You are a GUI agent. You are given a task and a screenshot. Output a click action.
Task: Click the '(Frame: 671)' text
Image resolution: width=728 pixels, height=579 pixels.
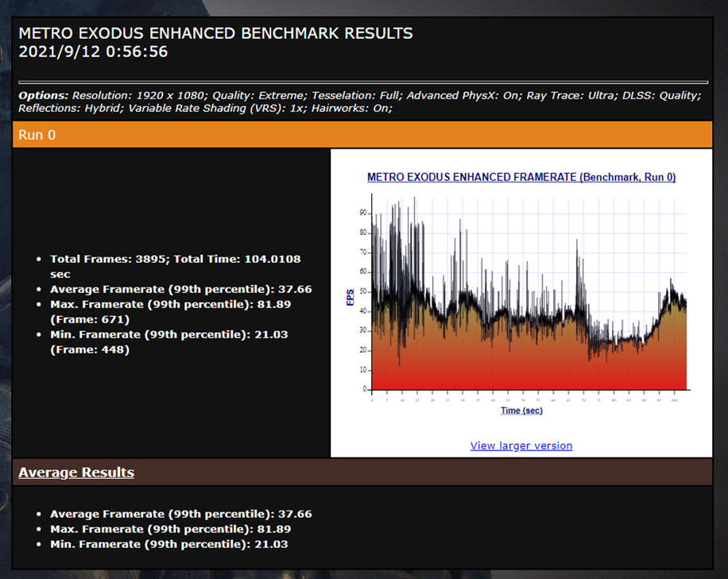pyautogui.click(x=90, y=319)
